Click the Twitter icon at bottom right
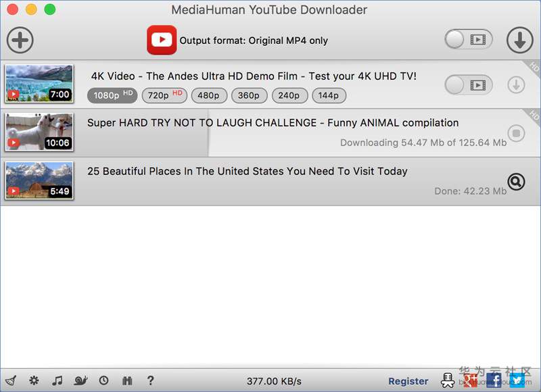 [x=517, y=381]
